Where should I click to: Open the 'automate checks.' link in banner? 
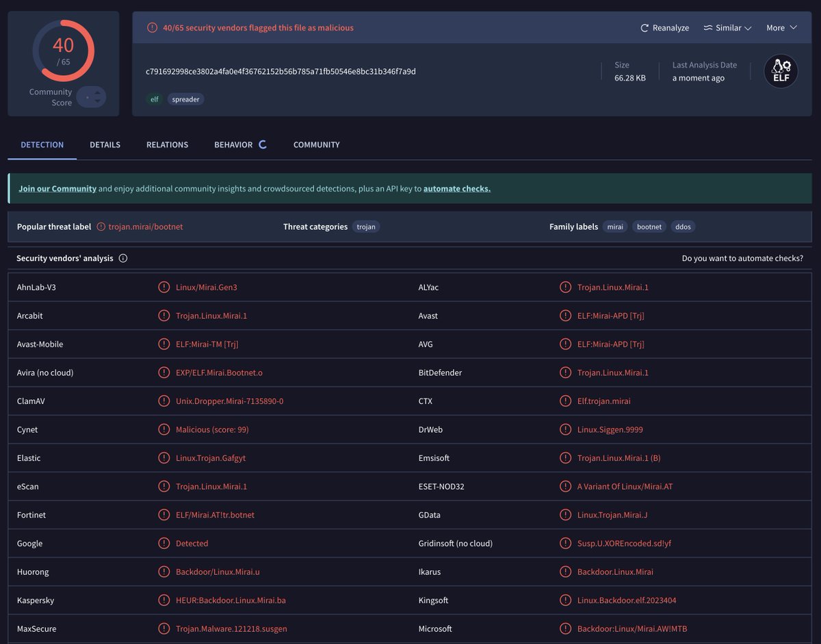(x=457, y=189)
